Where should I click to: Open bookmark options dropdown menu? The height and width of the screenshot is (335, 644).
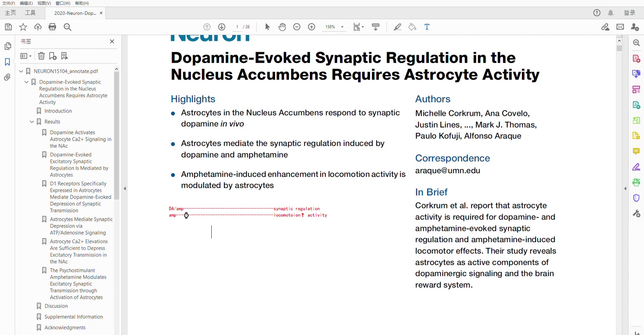click(26, 56)
